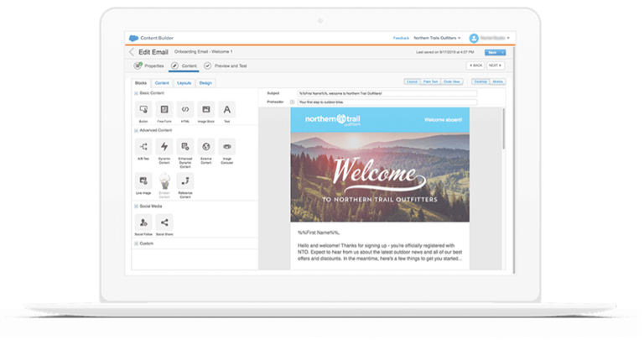Click the Northern Trail logo header

tap(334, 120)
